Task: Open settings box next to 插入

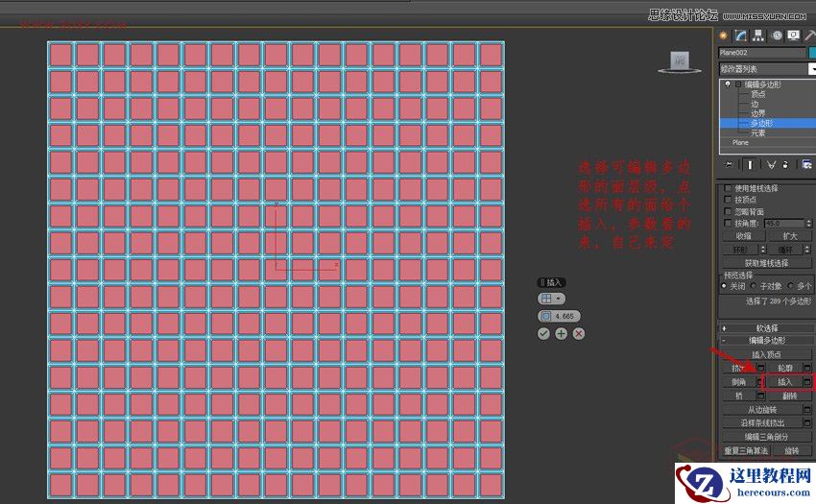Action: pos(807,382)
